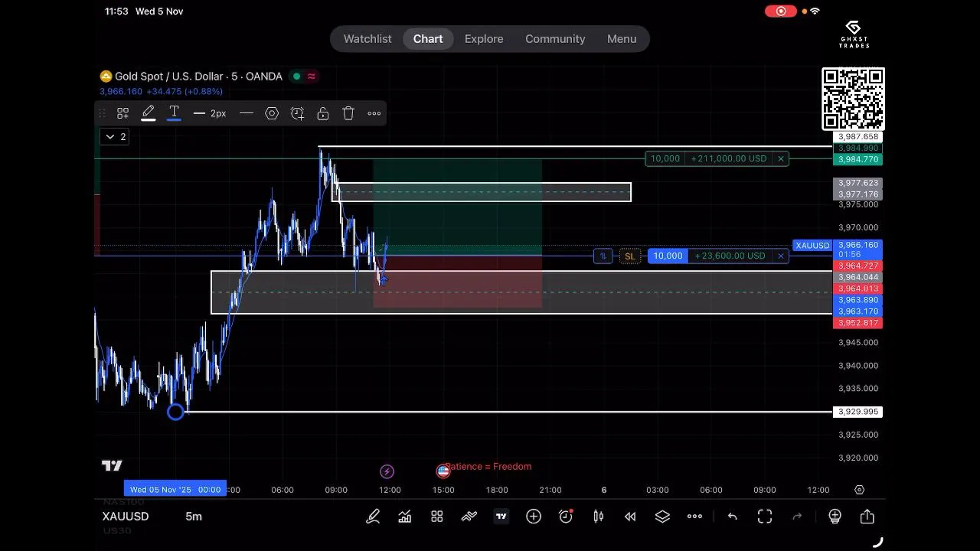Switch to the Watchlist tab
This screenshot has height=551, width=980.
[x=367, y=39]
